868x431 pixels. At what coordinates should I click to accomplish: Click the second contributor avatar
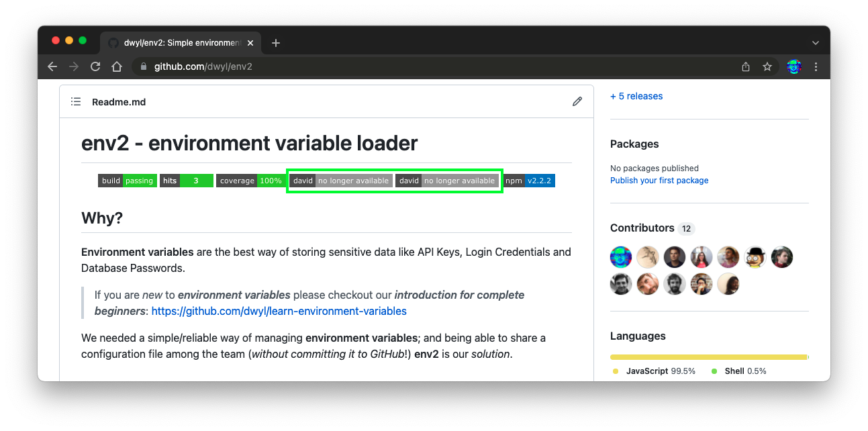pos(648,257)
